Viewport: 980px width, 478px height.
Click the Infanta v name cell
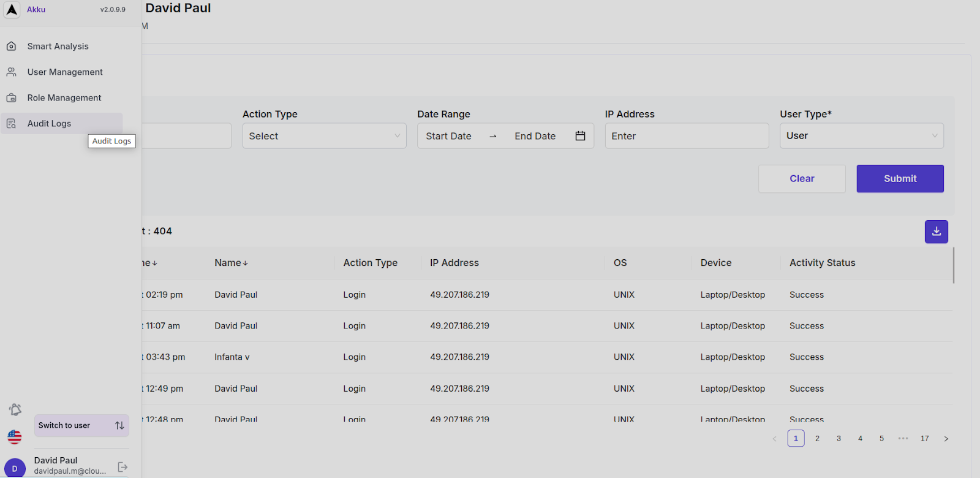tap(232, 357)
